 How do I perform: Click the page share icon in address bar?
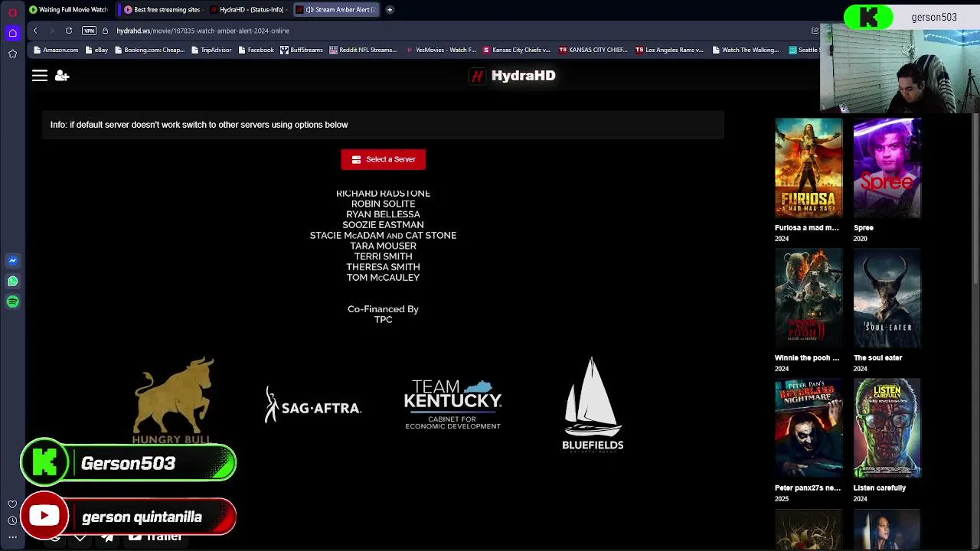(815, 31)
